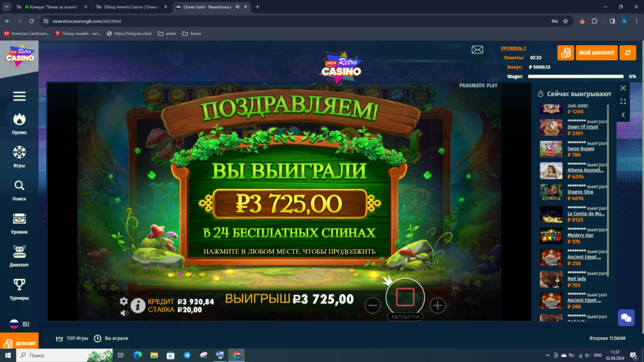Image resolution: width=644 pixels, height=362 pixels.
Task: Open Вы играли history
Action: pos(111,338)
